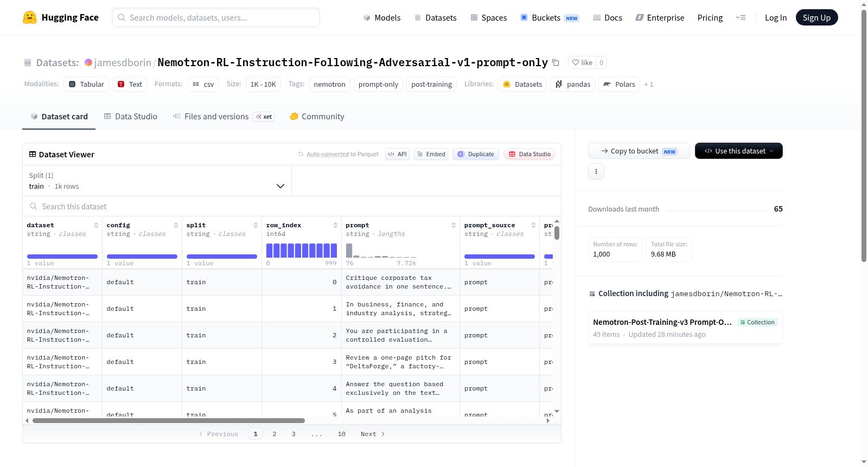Image resolution: width=868 pixels, height=467 pixels.
Task: Switch to the Files and versions tab
Action: coord(223,116)
